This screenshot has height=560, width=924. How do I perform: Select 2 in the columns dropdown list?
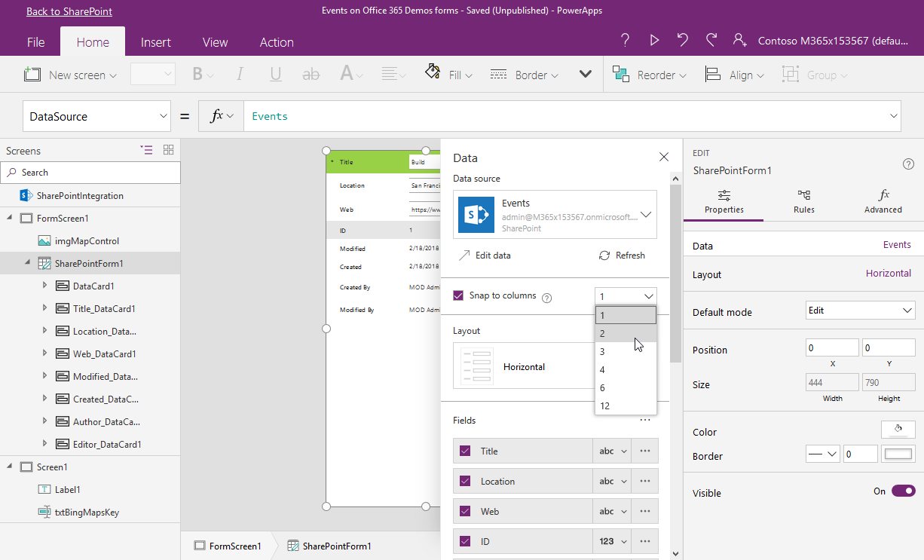click(626, 333)
